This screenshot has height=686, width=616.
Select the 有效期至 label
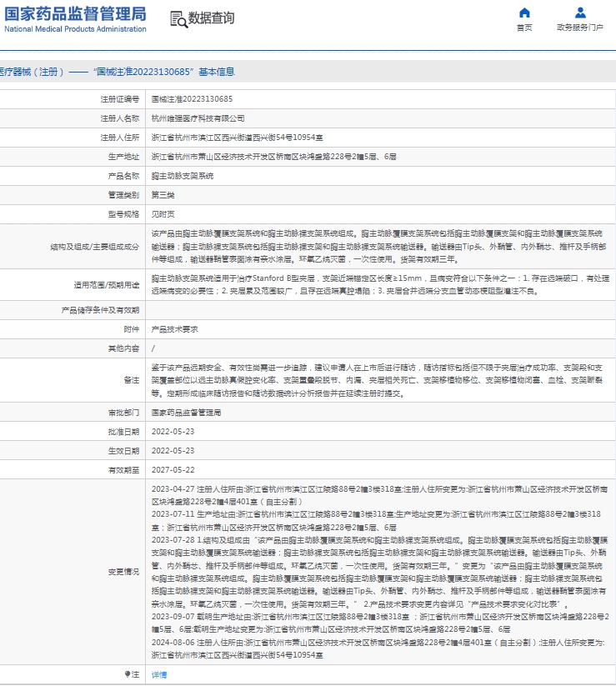(x=124, y=470)
